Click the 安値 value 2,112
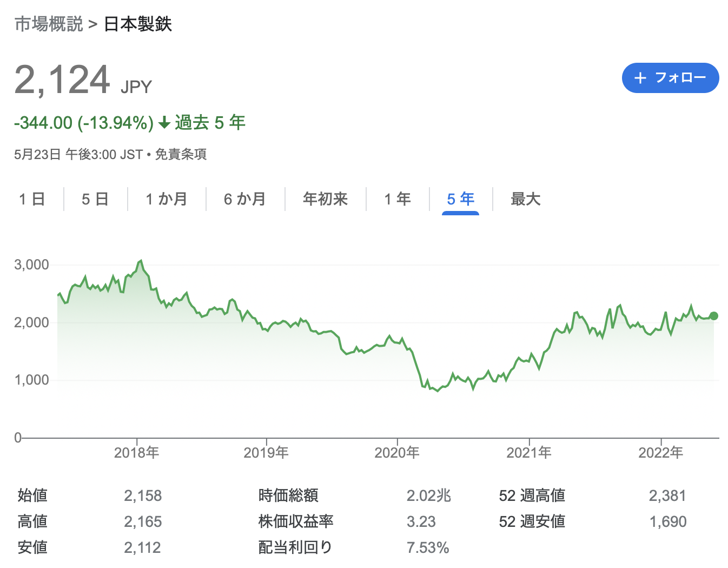The image size is (728, 568). [143, 547]
